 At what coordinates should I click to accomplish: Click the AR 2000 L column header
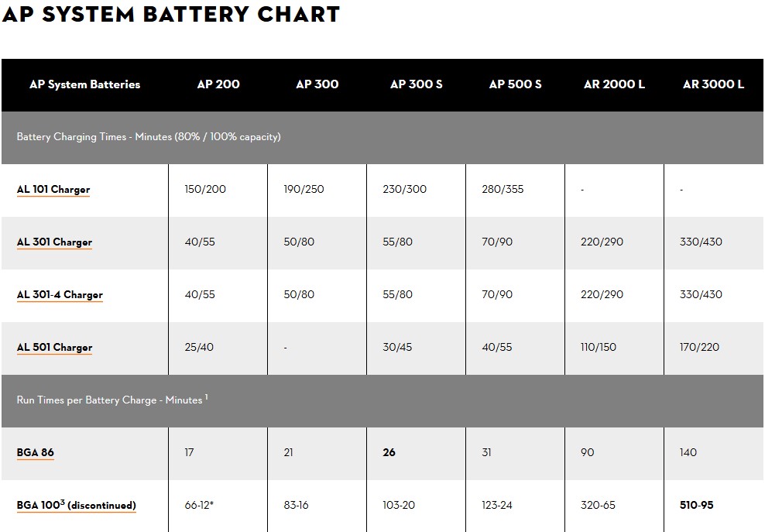pos(614,84)
